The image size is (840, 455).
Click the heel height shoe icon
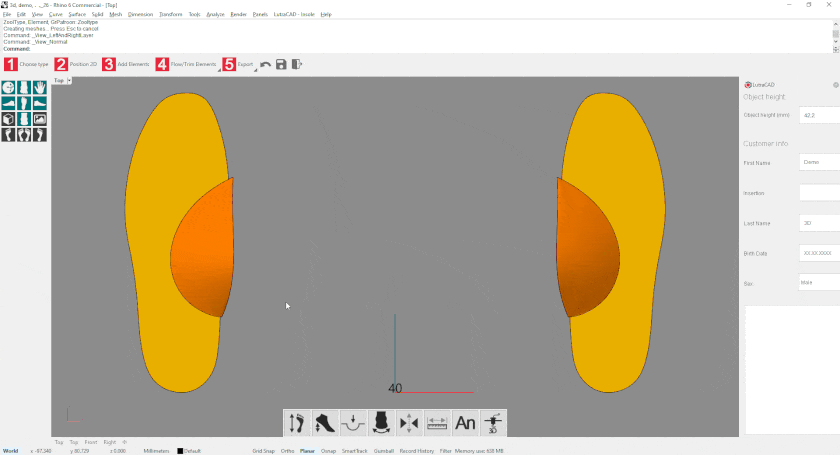tap(325, 423)
